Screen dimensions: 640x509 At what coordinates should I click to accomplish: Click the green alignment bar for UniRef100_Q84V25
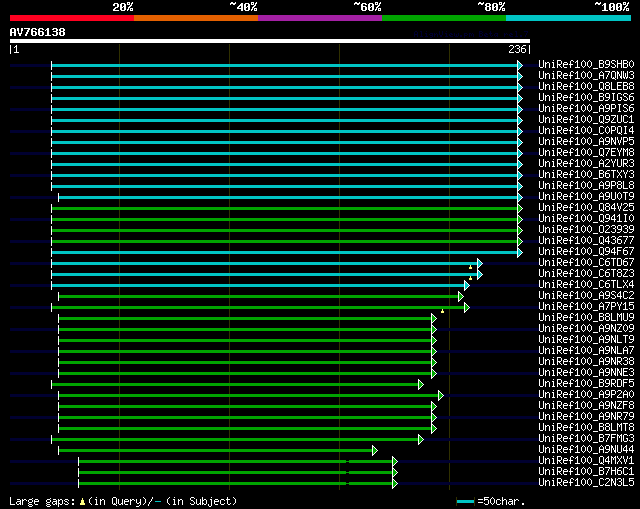click(285, 209)
